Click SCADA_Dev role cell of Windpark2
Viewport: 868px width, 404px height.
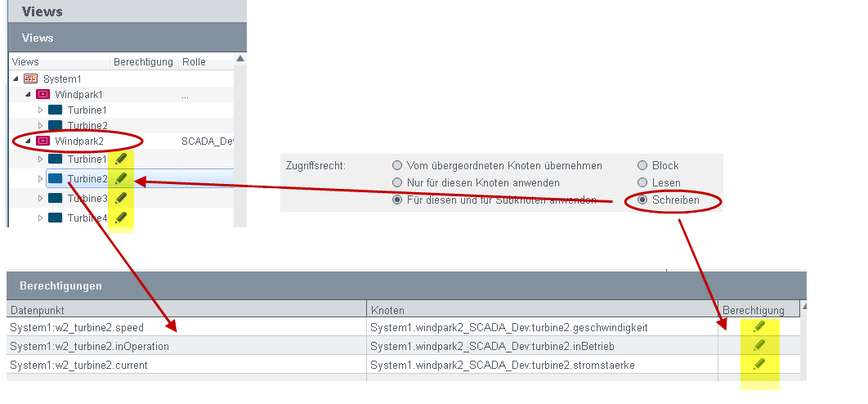207,141
